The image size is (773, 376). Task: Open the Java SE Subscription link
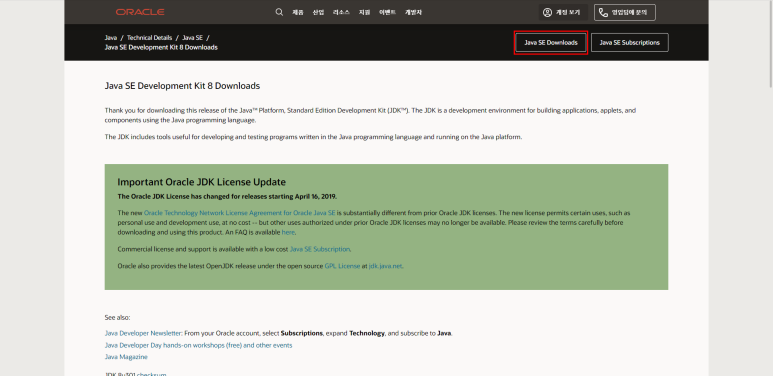(320, 249)
